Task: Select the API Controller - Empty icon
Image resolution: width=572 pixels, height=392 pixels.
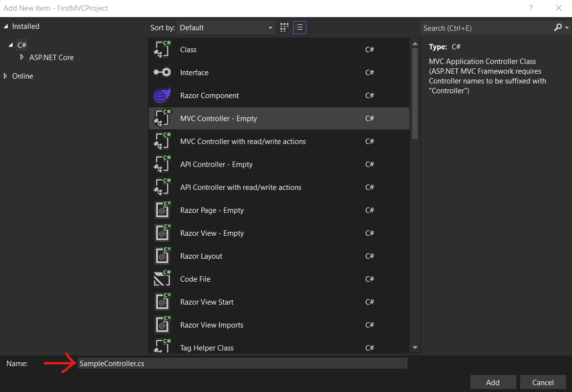Action: (x=162, y=164)
